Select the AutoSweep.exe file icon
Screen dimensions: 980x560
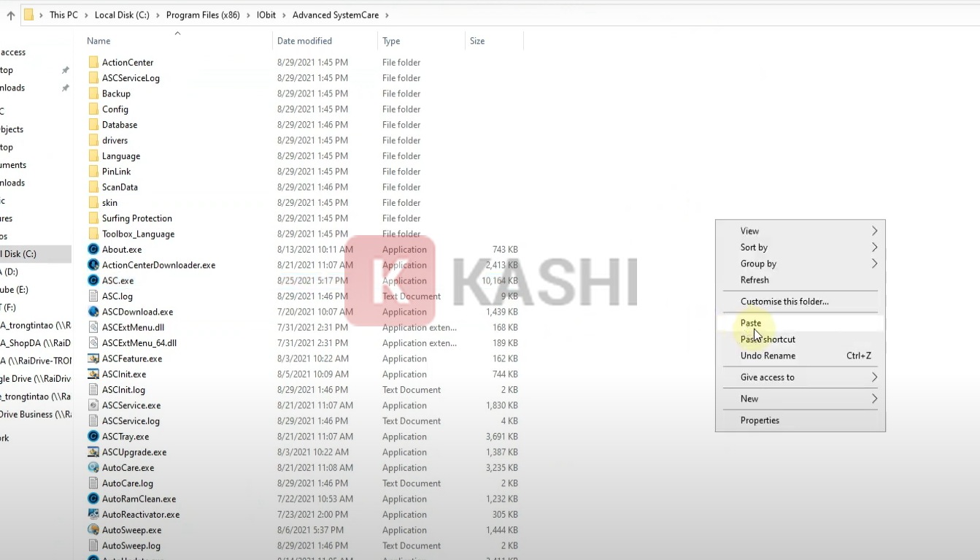click(x=93, y=530)
